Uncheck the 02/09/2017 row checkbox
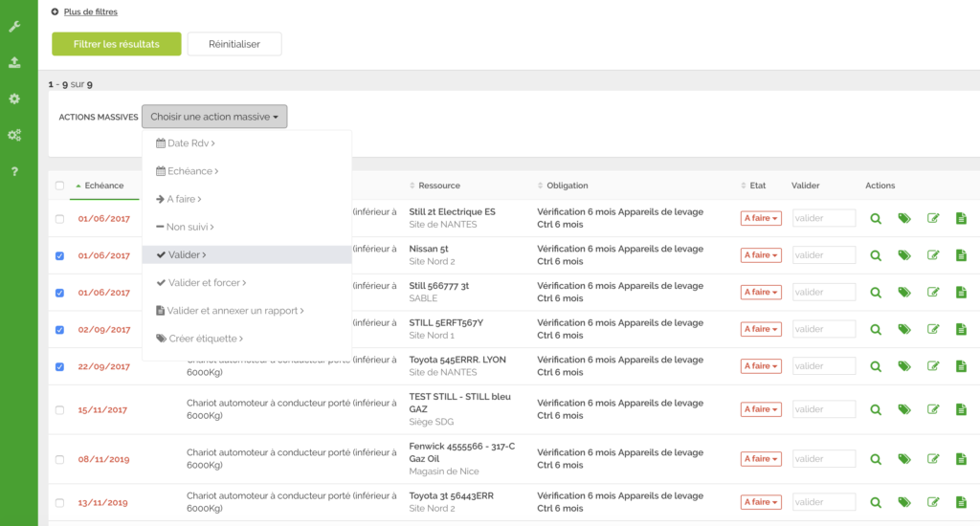Viewport: 980px width, 526px height. pos(59,330)
